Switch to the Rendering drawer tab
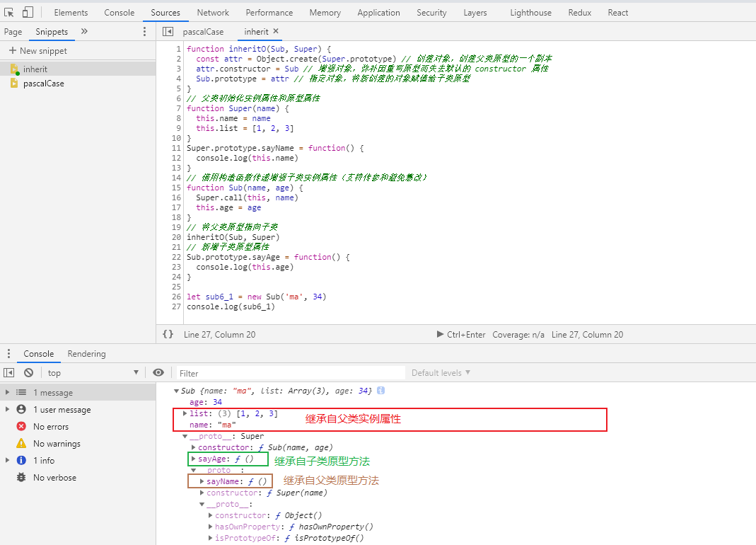The height and width of the screenshot is (545, 756). pyautogui.click(x=86, y=354)
